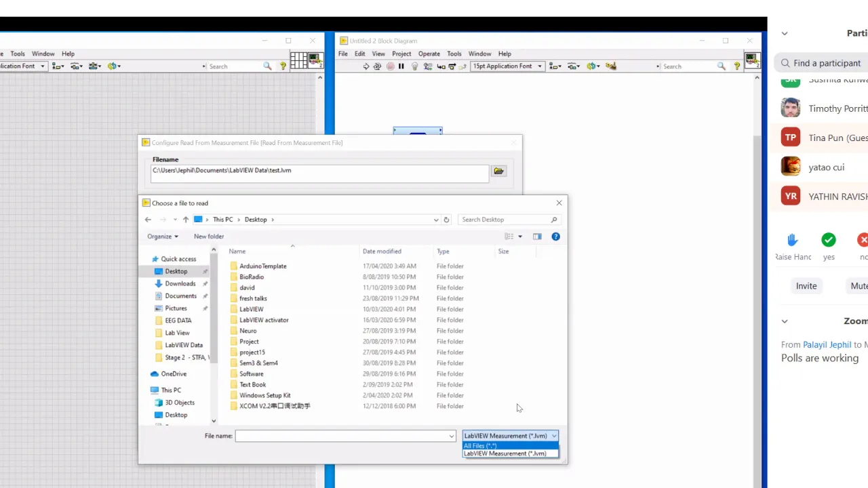Click Front Panel search magnifier icon
The width and height of the screenshot is (868, 488).
click(x=267, y=66)
